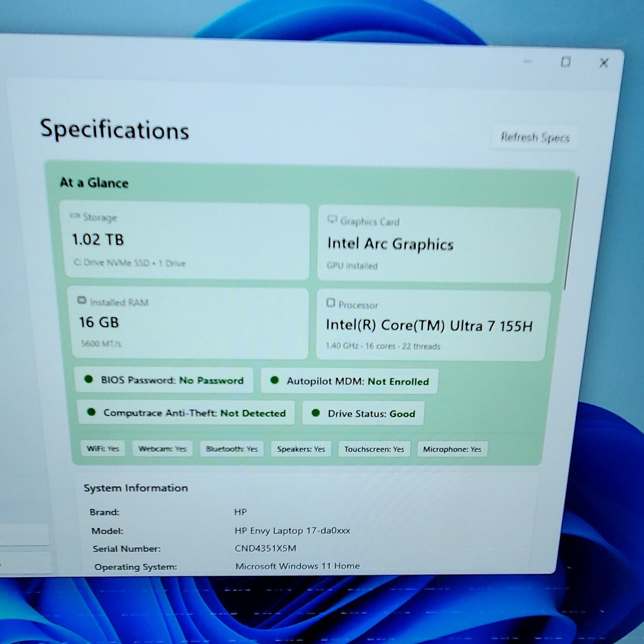Click the Refresh Specs button
This screenshot has width=644, height=644.
click(x=535, y=137)
